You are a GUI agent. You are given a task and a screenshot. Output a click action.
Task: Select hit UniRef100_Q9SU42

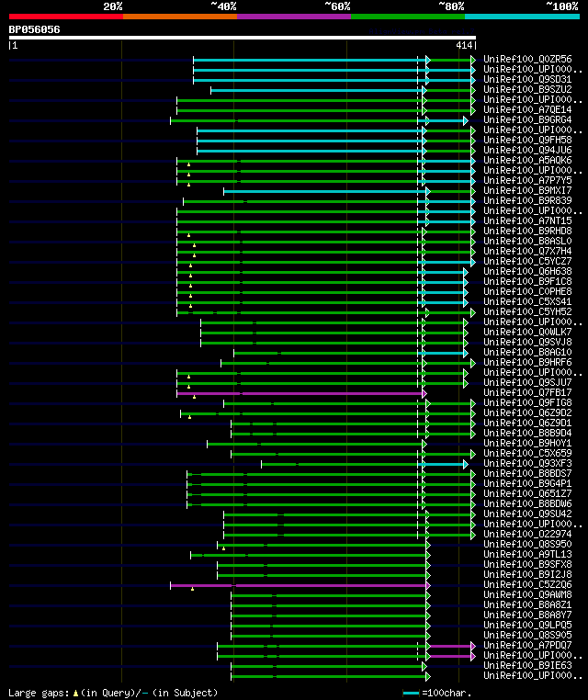coord(527,514)
